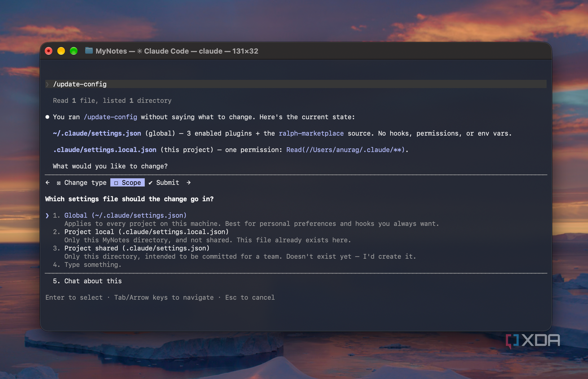Image resolution: width=588 pixels, height=379 pixels.
Task: Click the selection chevron beside Global option
Action: [x=47, y=216]
